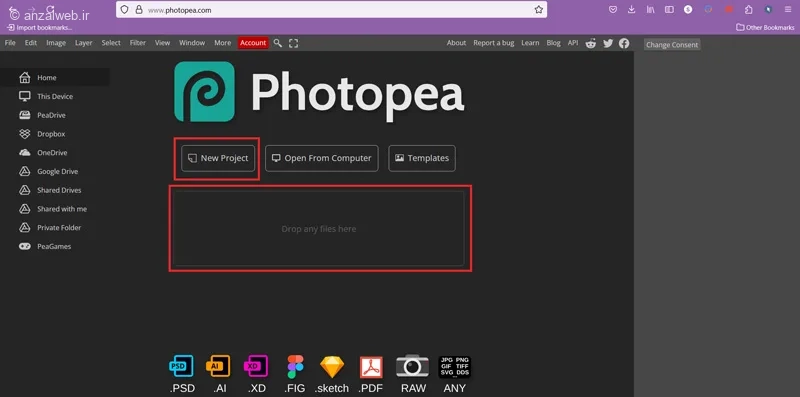Open the View menu
Image resolution: width=800 pixels, height=397 pixels.
(163, 43)
